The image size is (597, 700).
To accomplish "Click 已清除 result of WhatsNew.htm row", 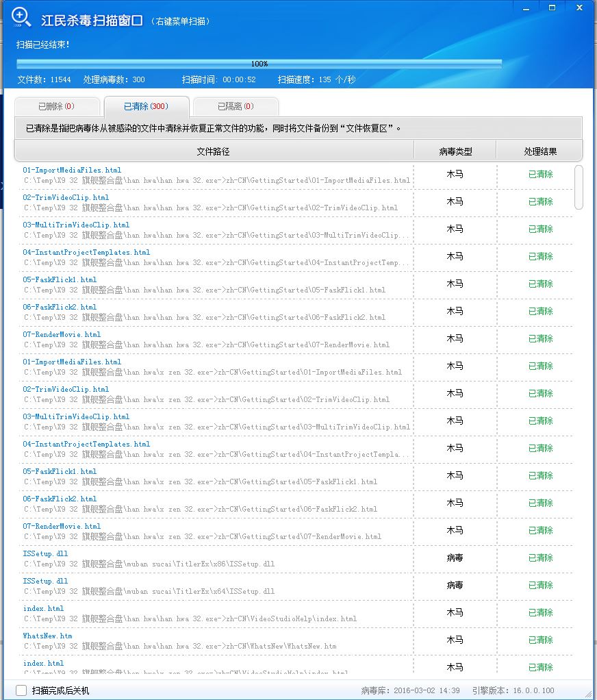I will pos(540,640).
